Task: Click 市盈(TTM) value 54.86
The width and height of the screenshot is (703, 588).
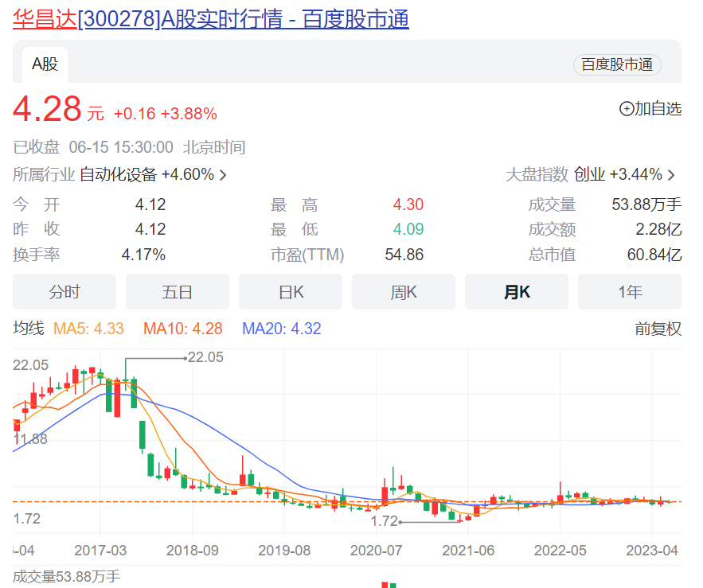Action: point(404,255)
